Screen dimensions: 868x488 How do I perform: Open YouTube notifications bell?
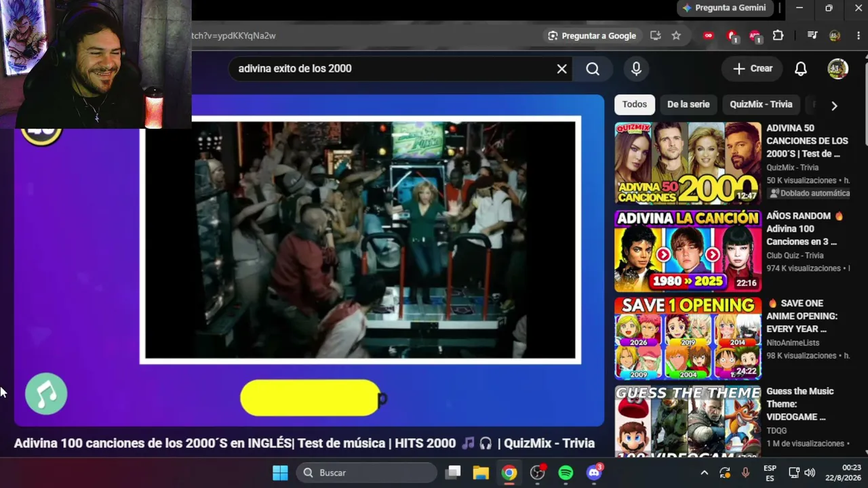[801, 68]
